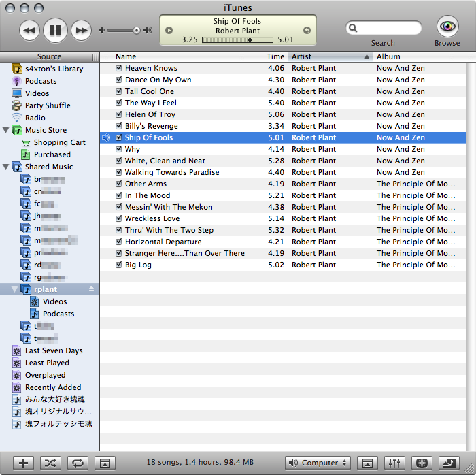Click the Browse eye icon
The height and width of the screenshot is (475, 476).
tap(447, 27)
